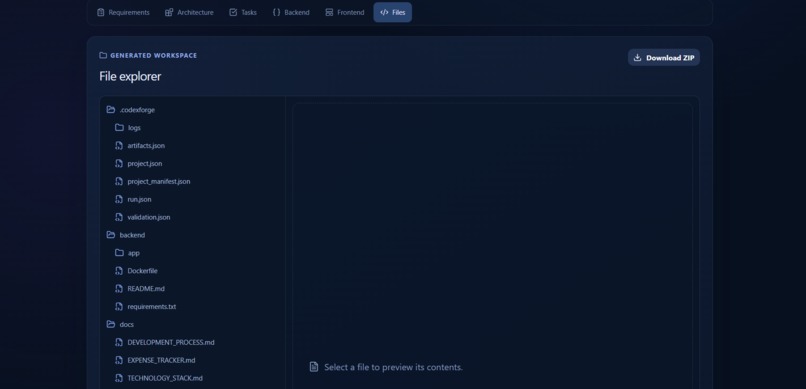Expand the app folder
806x389 pixels.
point(127,253)
